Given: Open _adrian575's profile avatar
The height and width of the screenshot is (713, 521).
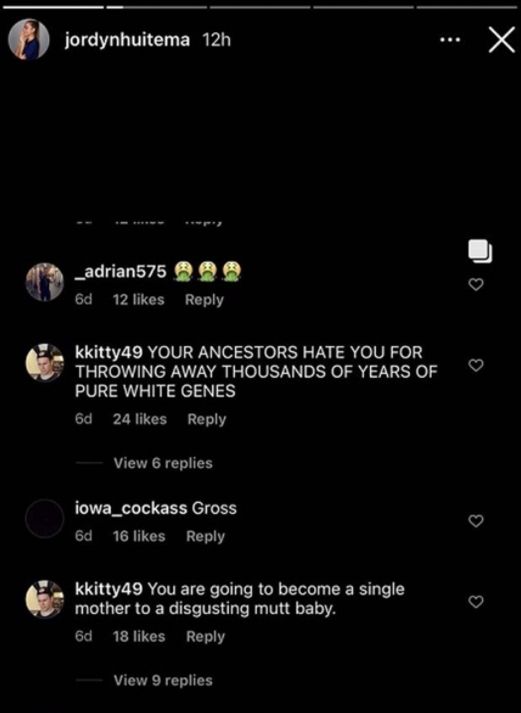Looking at the screenshot, I should (45, 282).
